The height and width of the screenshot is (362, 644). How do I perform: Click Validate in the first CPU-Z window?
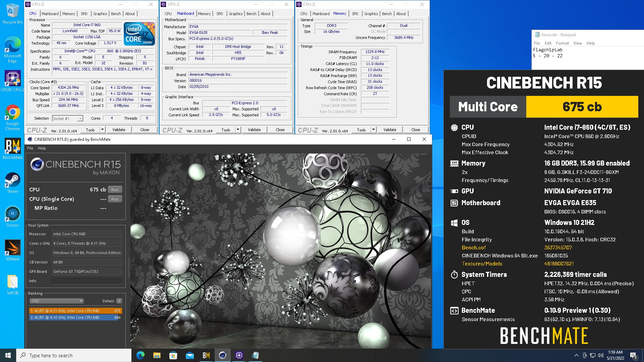coord(119,130)
